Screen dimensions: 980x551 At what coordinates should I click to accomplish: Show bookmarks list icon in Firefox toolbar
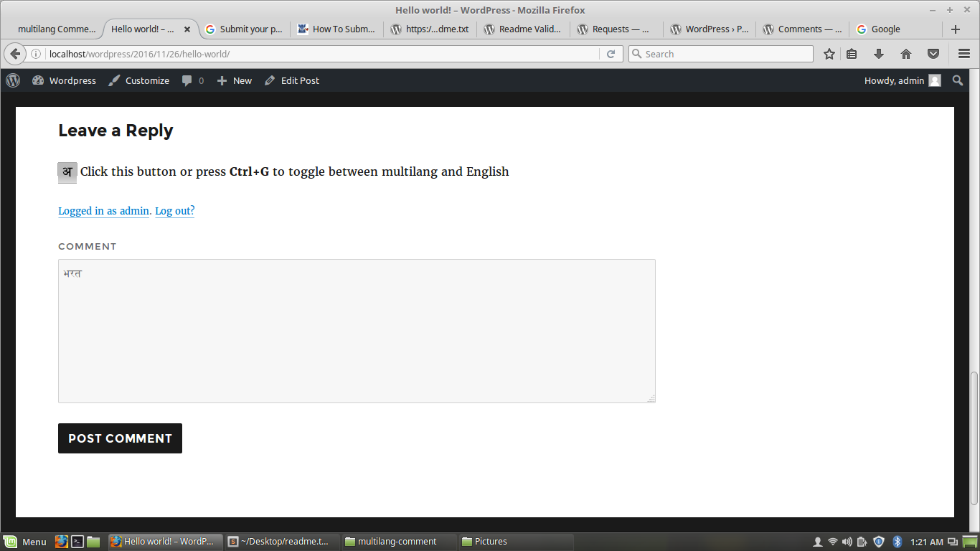coord(852,54)
